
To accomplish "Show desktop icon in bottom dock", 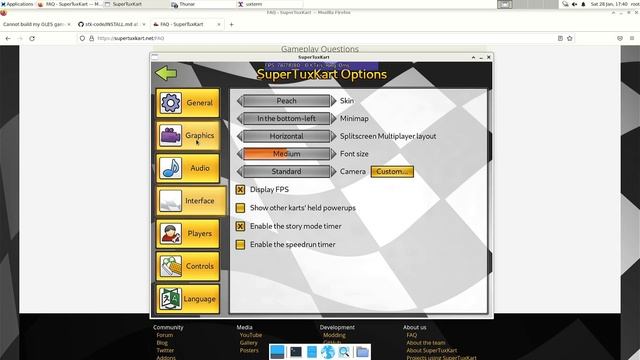I will tap(277, 352).
